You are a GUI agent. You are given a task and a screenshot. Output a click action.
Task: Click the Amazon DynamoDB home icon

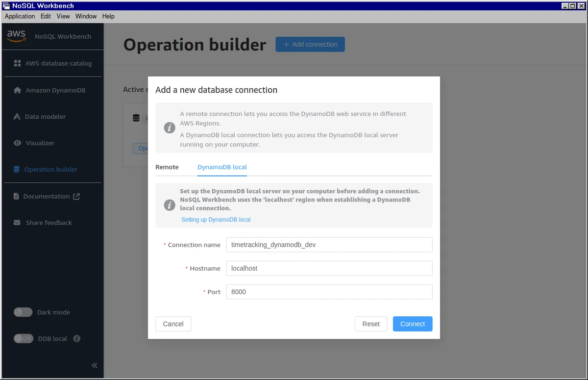pyautogui.click(x=18, y=90)
